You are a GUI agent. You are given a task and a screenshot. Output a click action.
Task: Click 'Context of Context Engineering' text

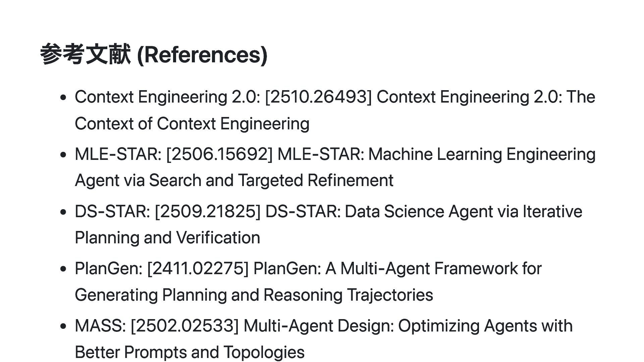(192, 124)
